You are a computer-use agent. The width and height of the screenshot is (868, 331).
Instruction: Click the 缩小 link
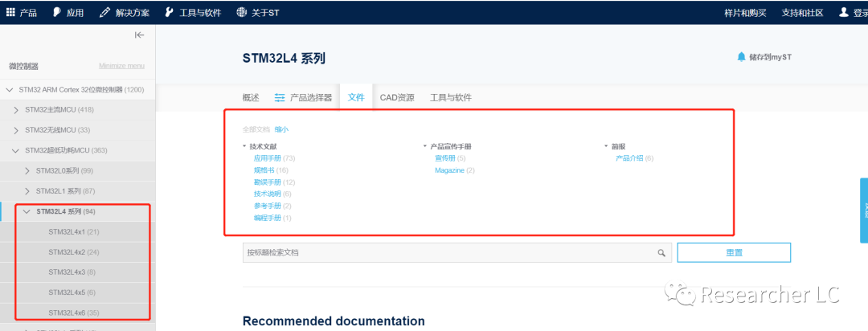coord(281,129)
